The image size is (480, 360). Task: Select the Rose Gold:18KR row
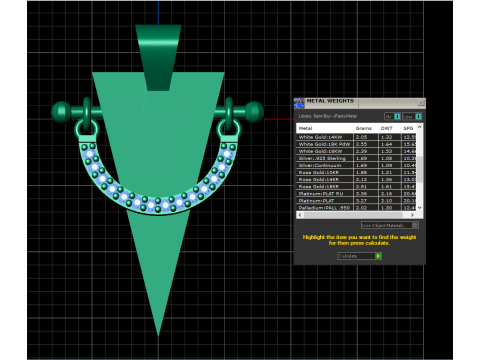point(356,187)
